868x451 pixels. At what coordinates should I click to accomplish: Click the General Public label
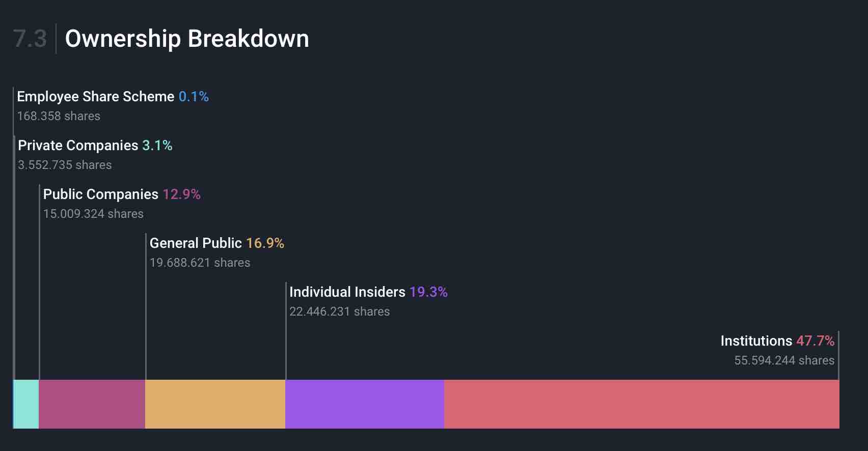[x=196, y=243]
